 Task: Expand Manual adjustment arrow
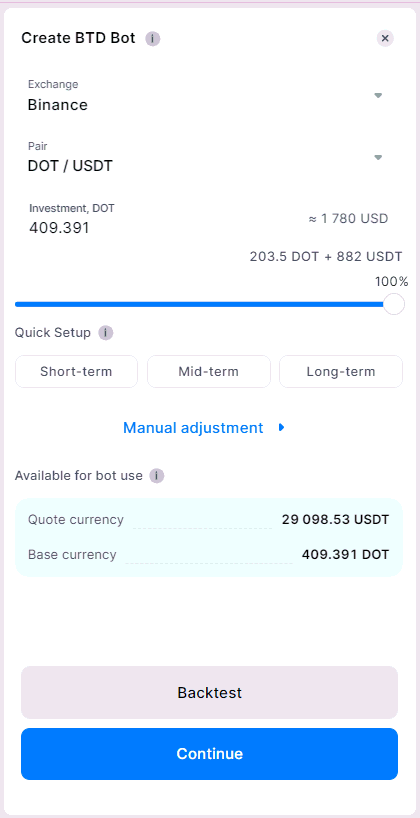coord(282,428)
